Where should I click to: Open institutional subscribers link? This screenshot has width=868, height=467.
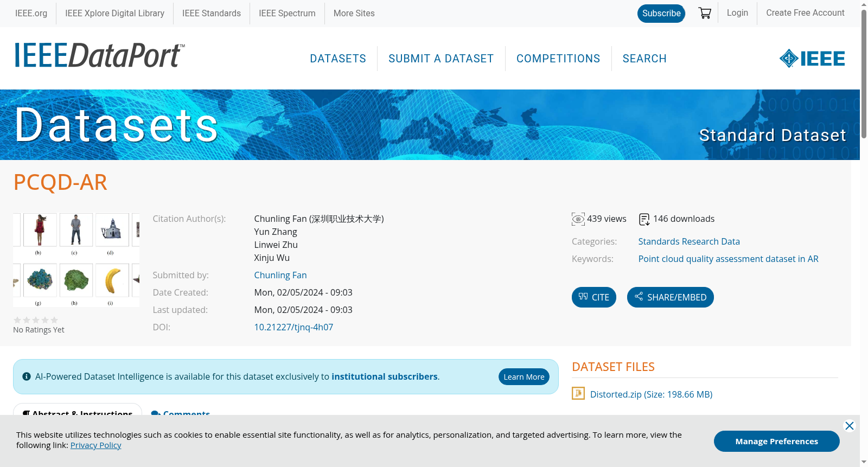(x=385, y=376)
